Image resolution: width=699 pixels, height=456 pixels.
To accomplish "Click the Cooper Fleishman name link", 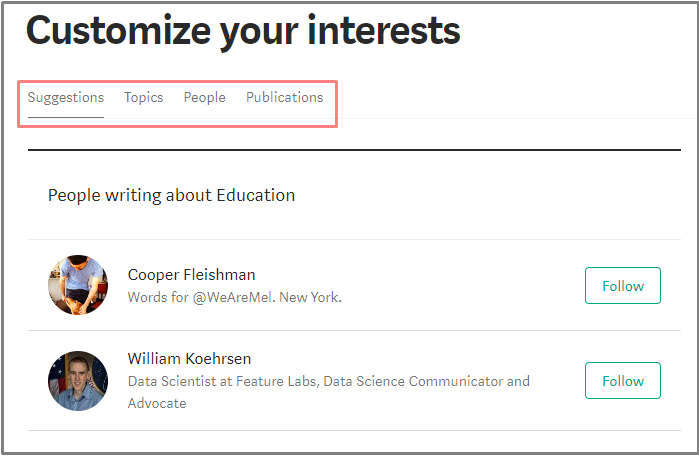I will point(191,274).
